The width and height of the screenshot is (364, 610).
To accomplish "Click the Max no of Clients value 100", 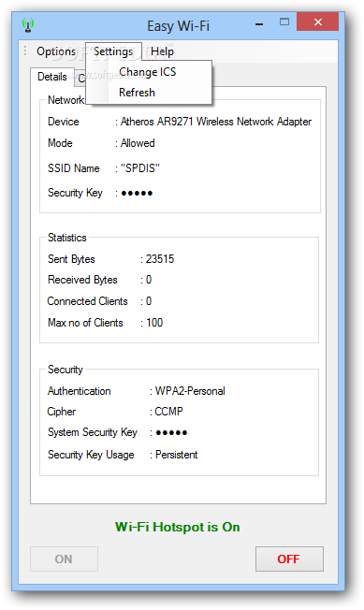I will coord(154,323).
